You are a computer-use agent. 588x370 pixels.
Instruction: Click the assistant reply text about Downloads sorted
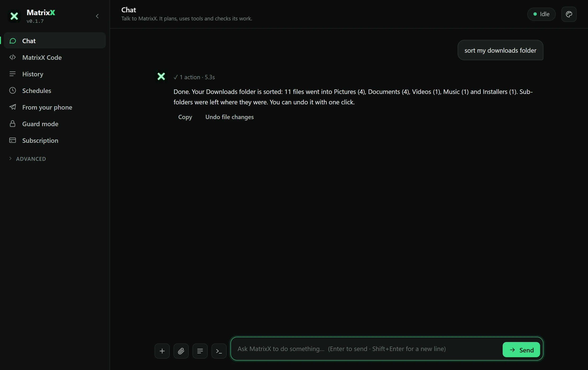[353, 97]
